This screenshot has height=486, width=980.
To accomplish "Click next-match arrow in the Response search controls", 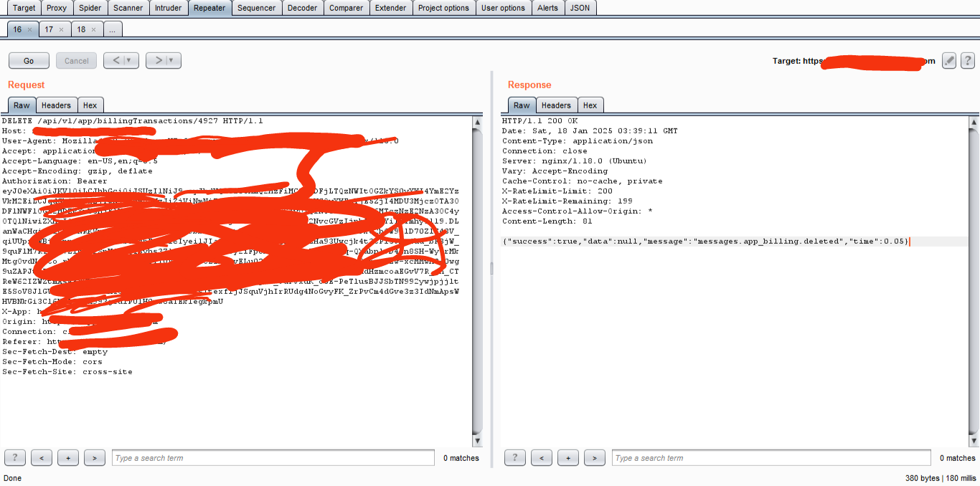I will coord(594,457).
